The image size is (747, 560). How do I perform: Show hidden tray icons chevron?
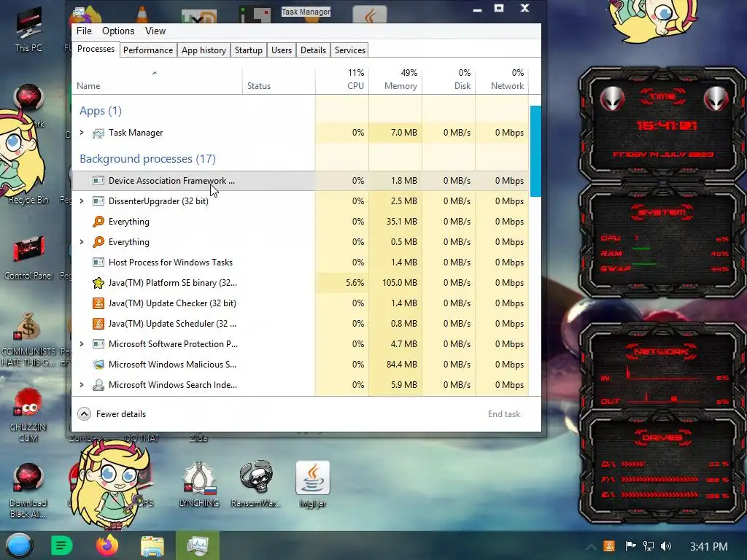(x=591, y=547)
